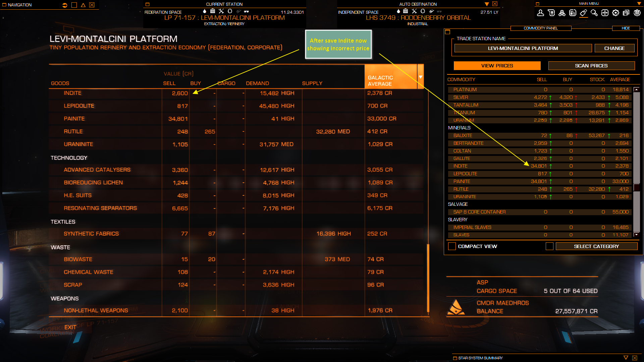Click the Current Station black market glasses icon
This screenshot has width=644, height=362.
click(x=247, y=11)
